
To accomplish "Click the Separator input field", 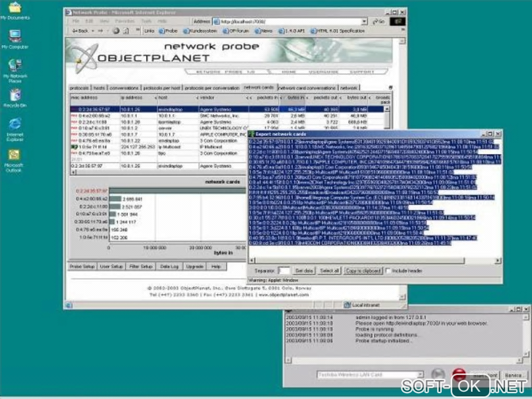I will coord(284,271).
